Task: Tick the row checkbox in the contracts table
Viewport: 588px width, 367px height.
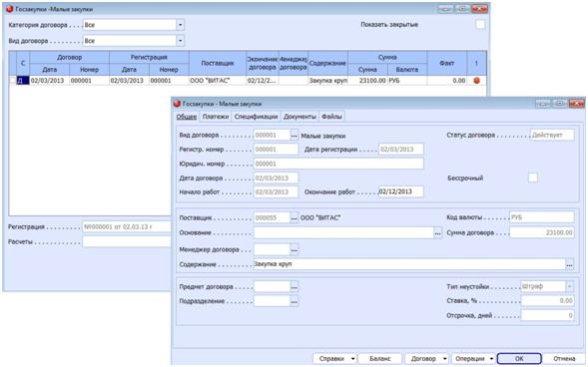Action: click(13, 81)
